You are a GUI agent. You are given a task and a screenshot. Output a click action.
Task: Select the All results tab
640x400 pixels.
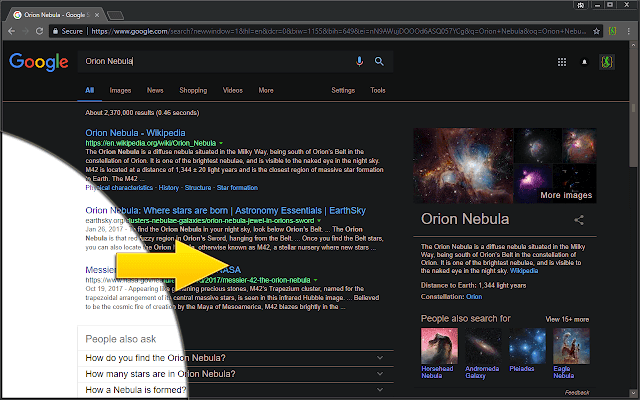pyautogui.click(x=89, y=90)
